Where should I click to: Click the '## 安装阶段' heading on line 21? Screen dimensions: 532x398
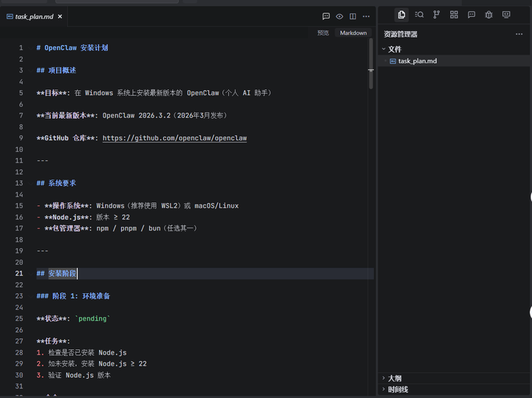coord(56,273)
